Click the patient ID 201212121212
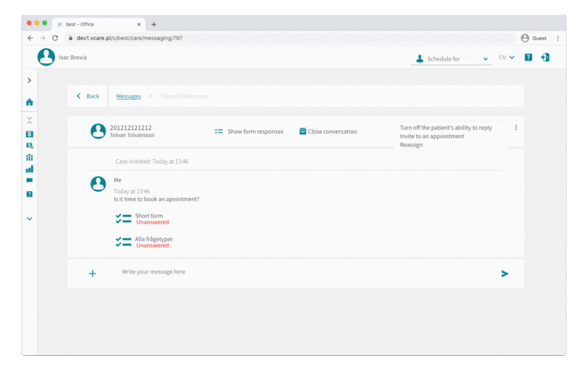 click(130, 128)
